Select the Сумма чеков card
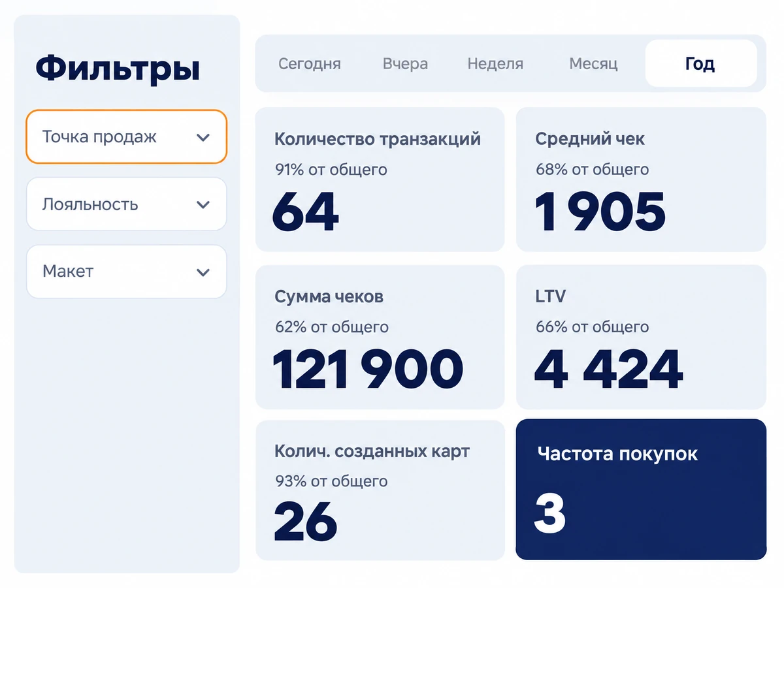This screenshot has width=784, height=679. coord(380,337)
